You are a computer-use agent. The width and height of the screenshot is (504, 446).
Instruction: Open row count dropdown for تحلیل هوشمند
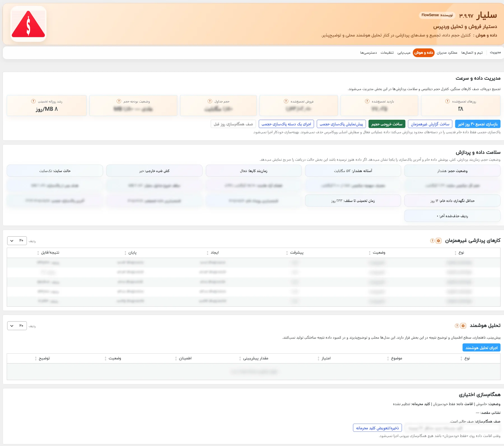(17, 326)
